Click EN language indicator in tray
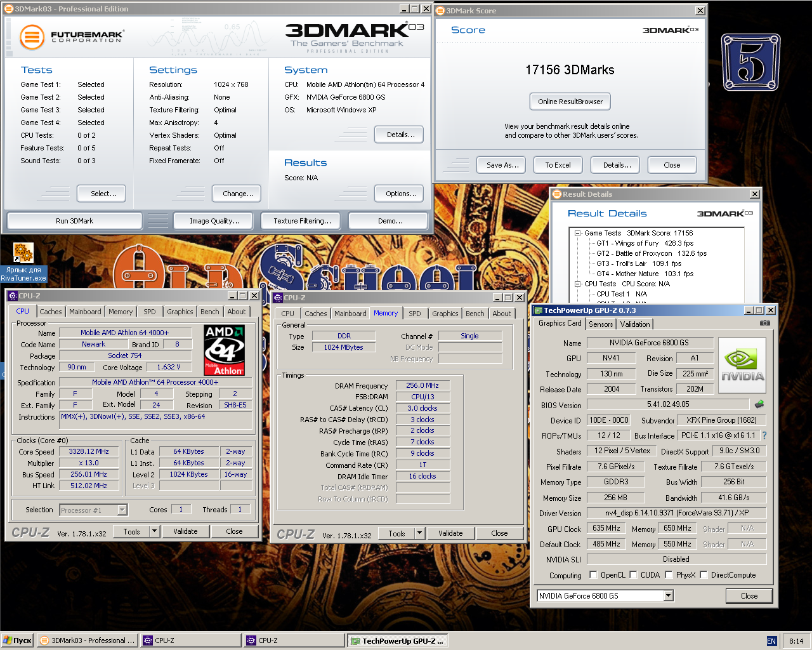The width and height of the screenshot is (812, 650). point(771,641)
